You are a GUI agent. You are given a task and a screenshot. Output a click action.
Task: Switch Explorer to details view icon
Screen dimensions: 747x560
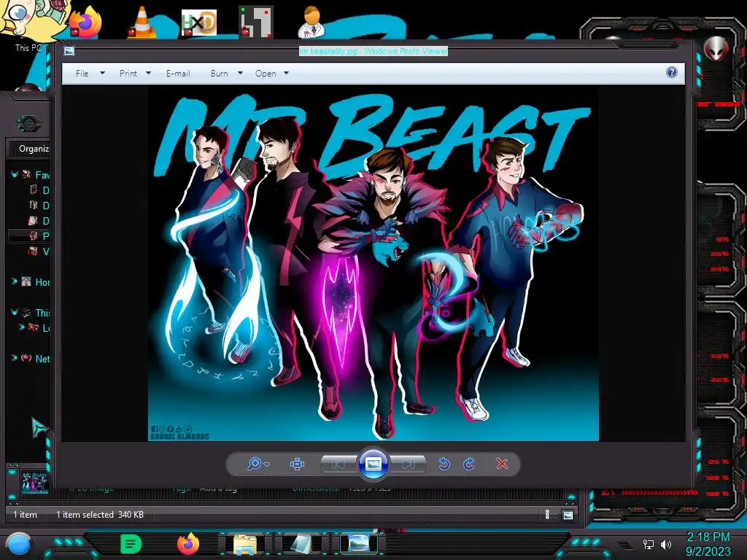pyautogui.click(x=547, y=514)
